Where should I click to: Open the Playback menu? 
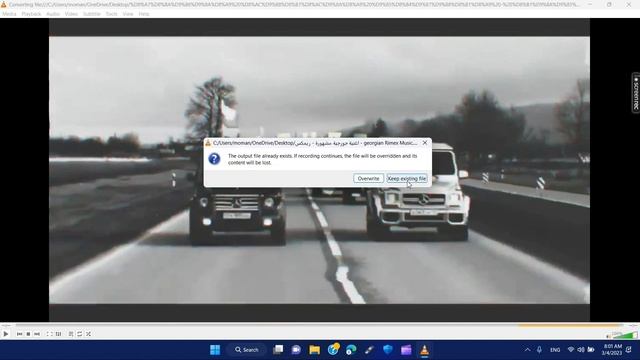[31, 14]
